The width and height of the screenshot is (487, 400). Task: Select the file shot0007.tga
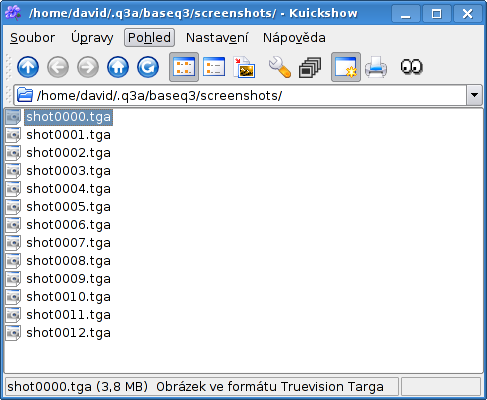(x=68, y=243)
